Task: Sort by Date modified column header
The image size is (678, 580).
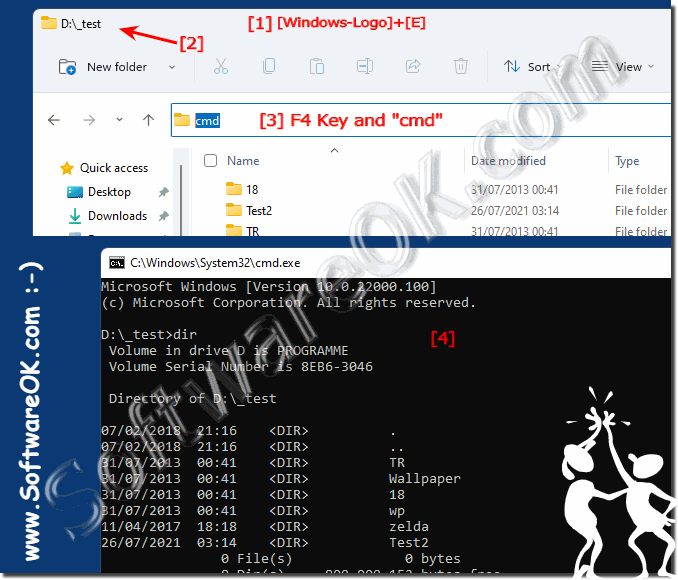Action: 508,161
